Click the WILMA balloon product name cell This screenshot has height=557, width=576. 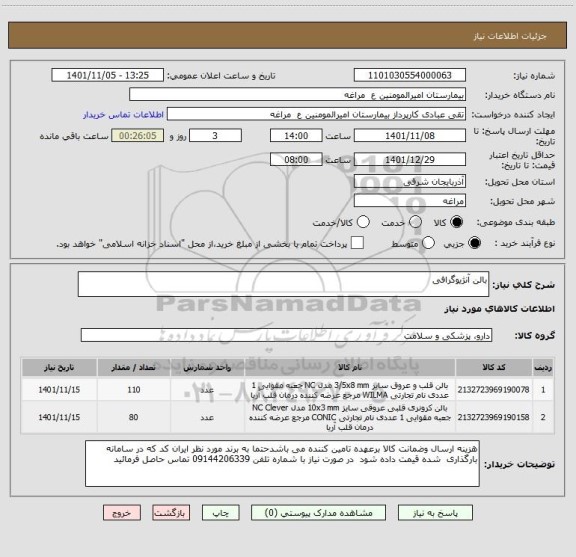click(x=350, y=390)
